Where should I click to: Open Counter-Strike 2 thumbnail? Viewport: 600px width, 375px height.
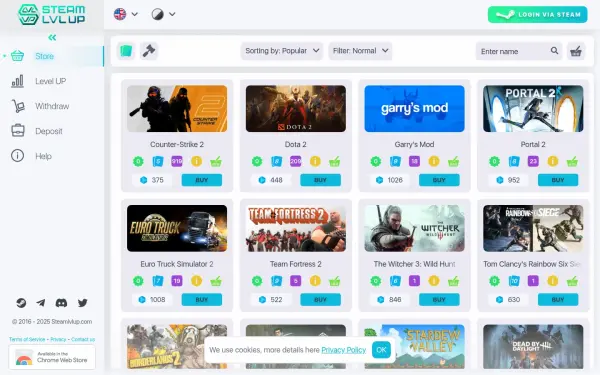[x=177, y=109]
